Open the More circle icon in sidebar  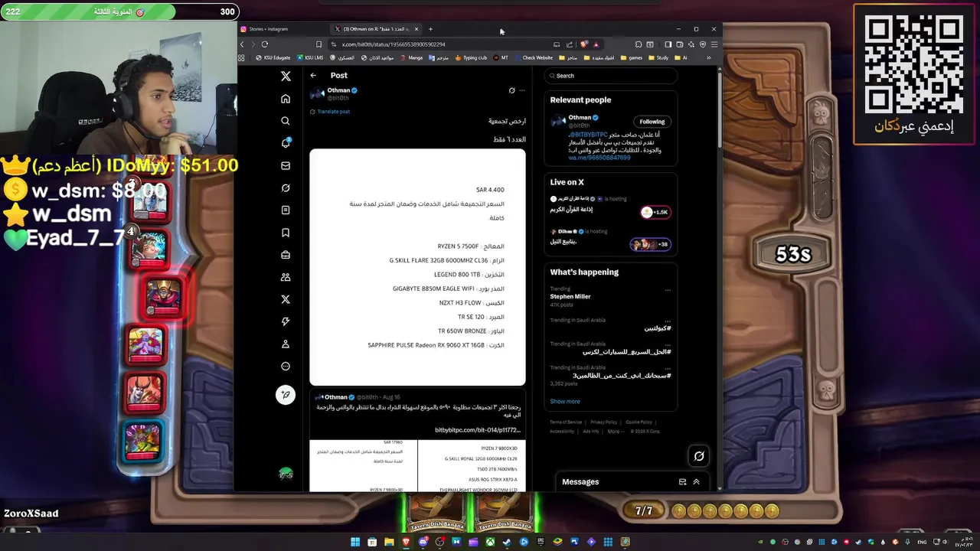pos(286,366)
